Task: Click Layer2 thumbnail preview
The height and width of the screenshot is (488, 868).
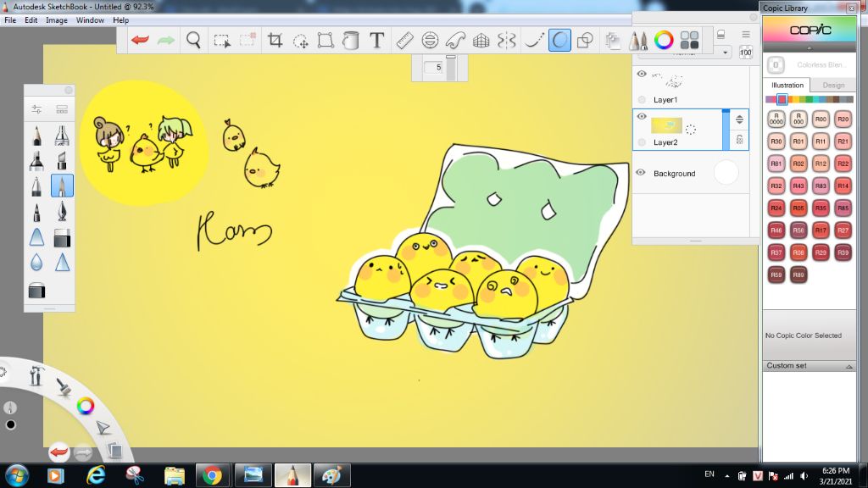Action: tap(666, 125)
